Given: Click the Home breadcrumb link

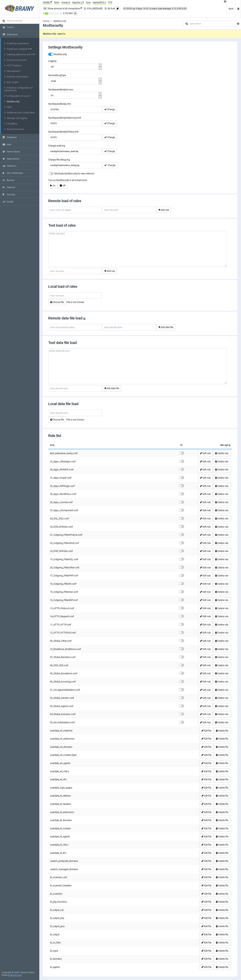Looking at the screenshot, I should pyautogui.click(x=46, y=21).
